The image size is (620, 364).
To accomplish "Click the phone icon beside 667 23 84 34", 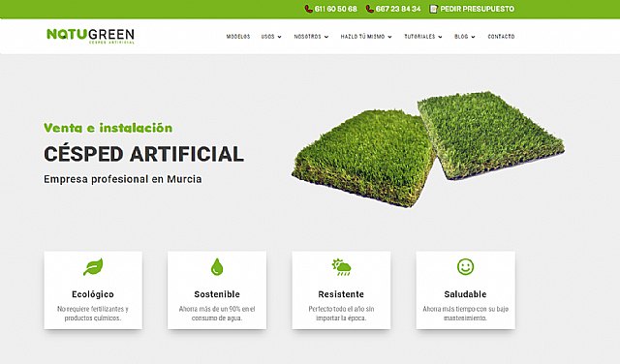I will coord(370,9).
